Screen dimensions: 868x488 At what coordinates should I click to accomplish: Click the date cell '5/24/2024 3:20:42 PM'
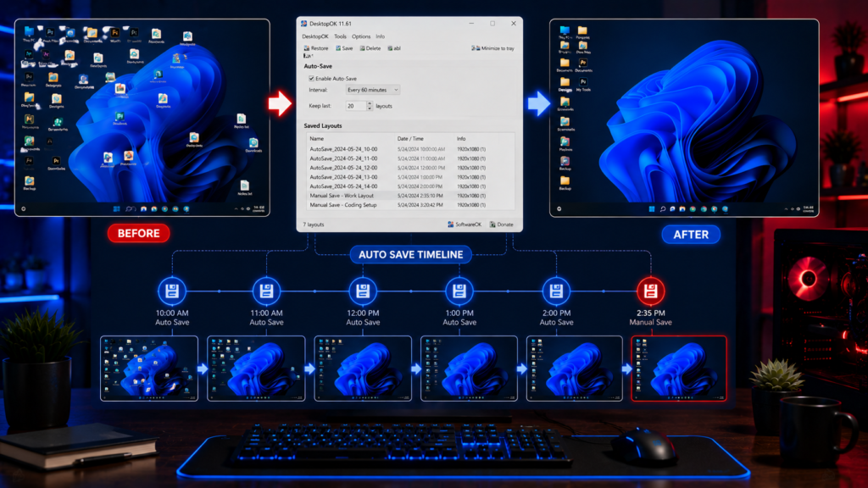click(420, 205)
